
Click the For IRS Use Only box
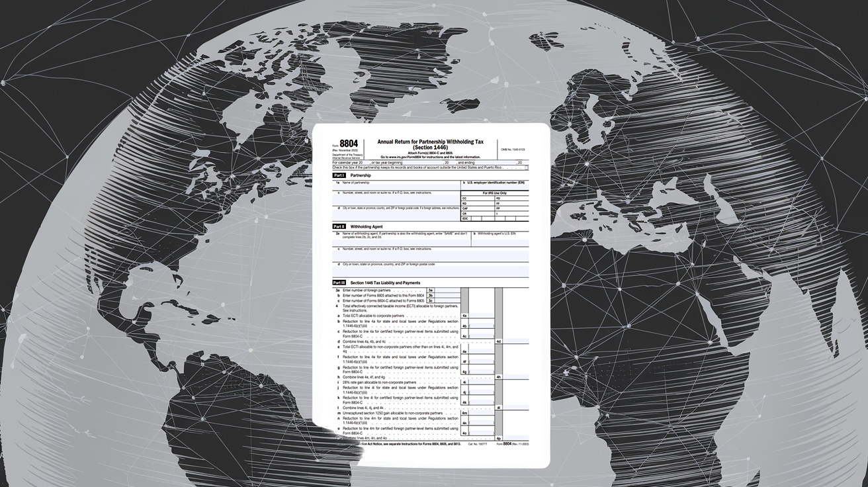(x=494, y=193)
